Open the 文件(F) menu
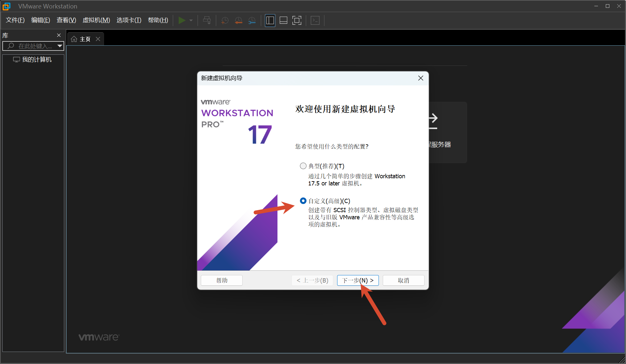Viewport: 626px width, 364px height. tap(15, 20)
